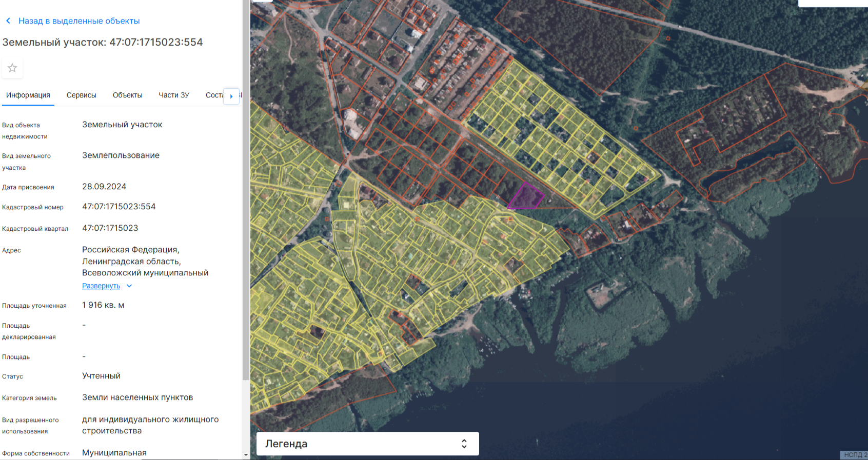Click the 'Форма собственности' field label
This screenshot has height=460, width=868.
click(36, 453)
